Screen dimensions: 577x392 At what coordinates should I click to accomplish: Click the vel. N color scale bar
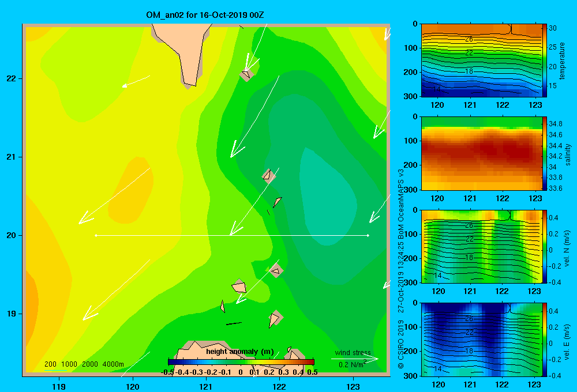pos(545,246)
